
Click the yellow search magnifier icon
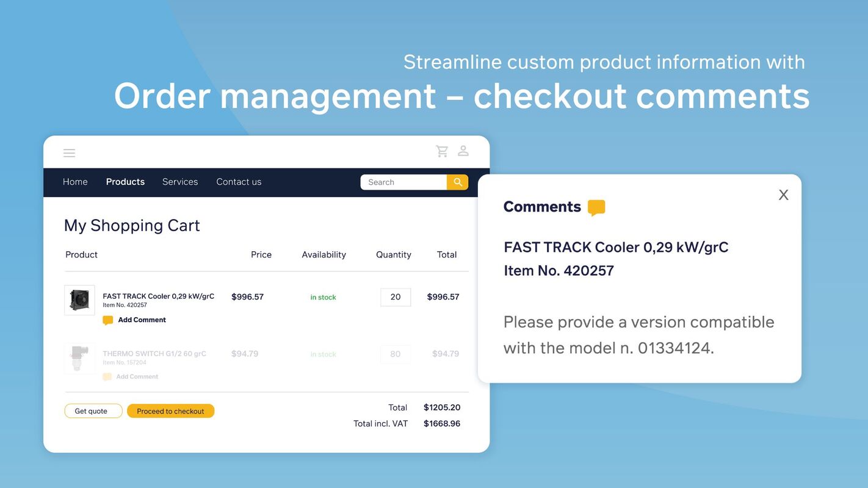coord(457,182)
